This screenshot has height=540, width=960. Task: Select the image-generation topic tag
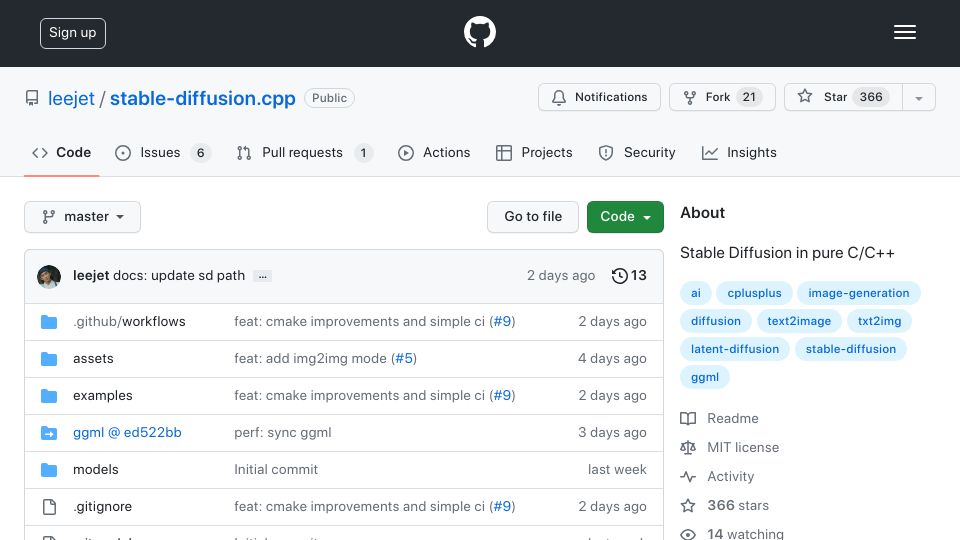point(858,293)
